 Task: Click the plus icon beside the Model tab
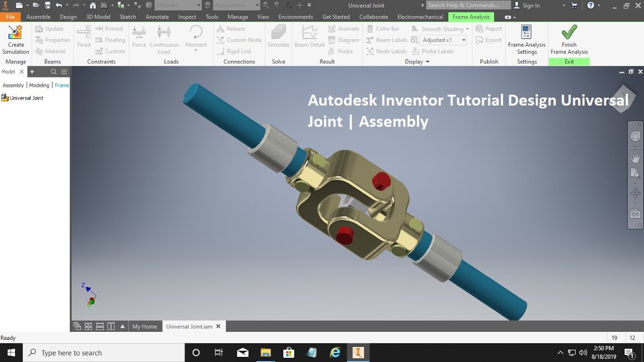32,72
